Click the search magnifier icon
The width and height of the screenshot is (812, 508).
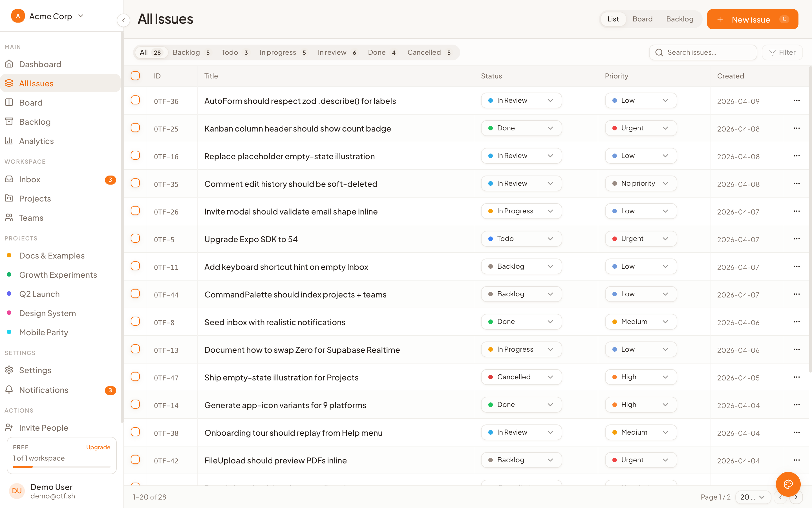coord(659,52)
